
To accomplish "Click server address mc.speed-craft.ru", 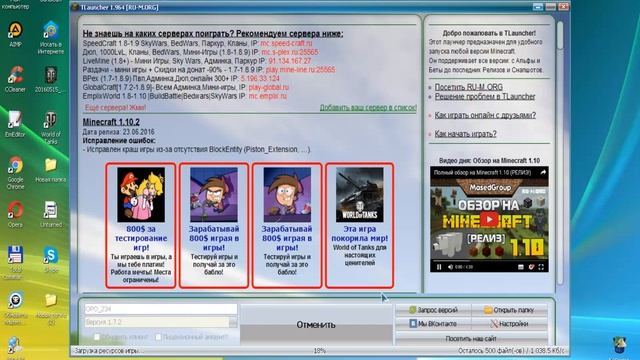I will point(286,43).
